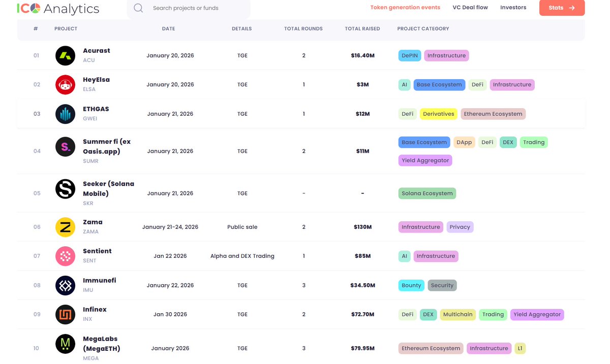Open the Sentient project name link

[98, 251]
